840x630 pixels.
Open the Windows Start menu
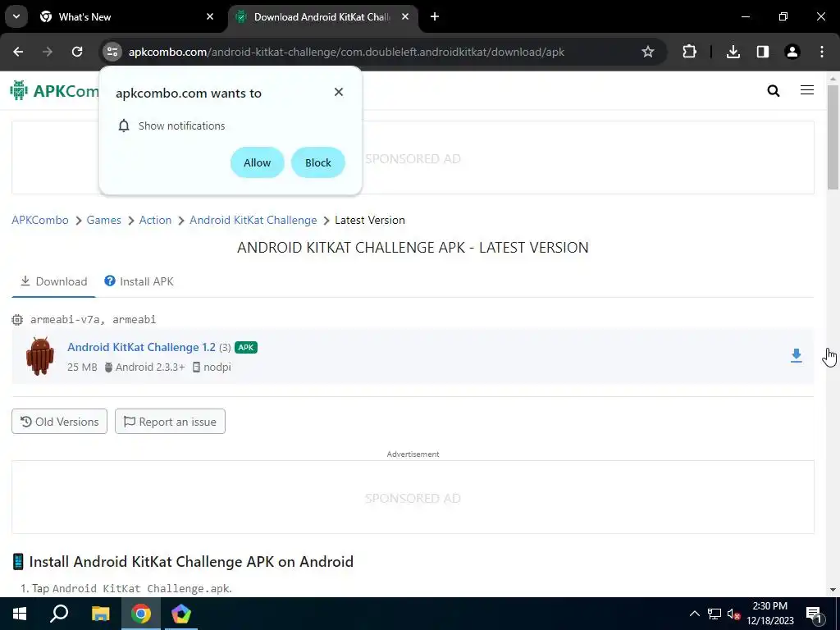(x=20, y=614)
